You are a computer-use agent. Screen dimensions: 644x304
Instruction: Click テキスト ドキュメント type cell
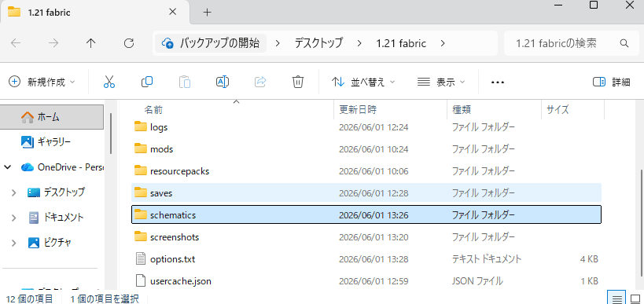tap(487, 259)
